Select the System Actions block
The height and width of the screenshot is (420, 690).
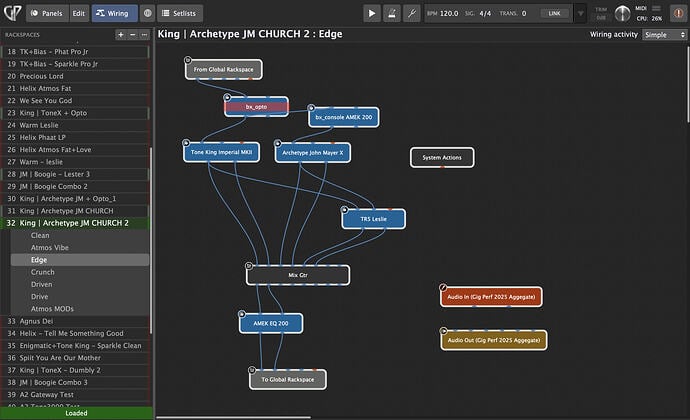pos(442,157)
